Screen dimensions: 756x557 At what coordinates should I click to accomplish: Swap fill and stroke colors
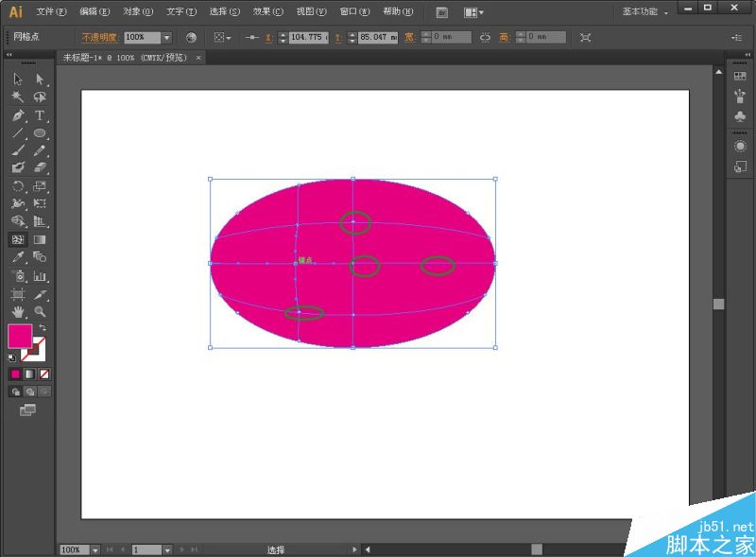(43, 328)
